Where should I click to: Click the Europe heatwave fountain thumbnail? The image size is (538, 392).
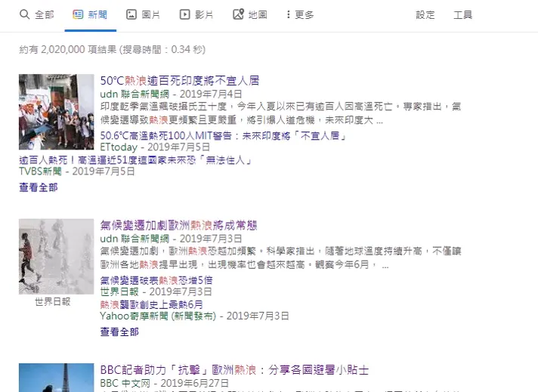[56, 257]
